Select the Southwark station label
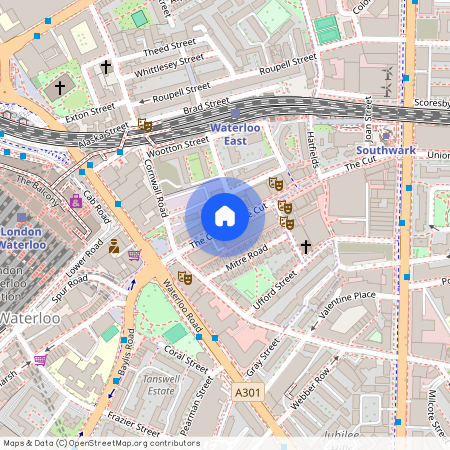The width and height of the screenshot is (450, 450). (386, 150)
